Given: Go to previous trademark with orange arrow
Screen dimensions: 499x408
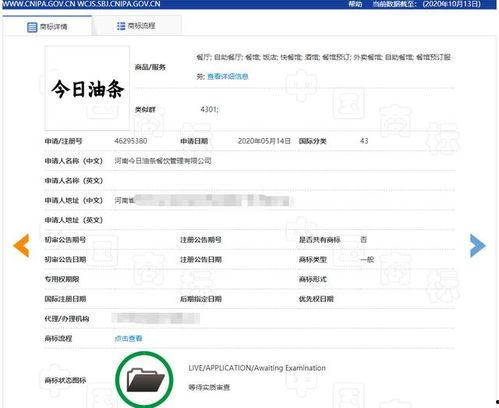Looking at the screenshot, I should pyautogui.click(x=21, y=245).
